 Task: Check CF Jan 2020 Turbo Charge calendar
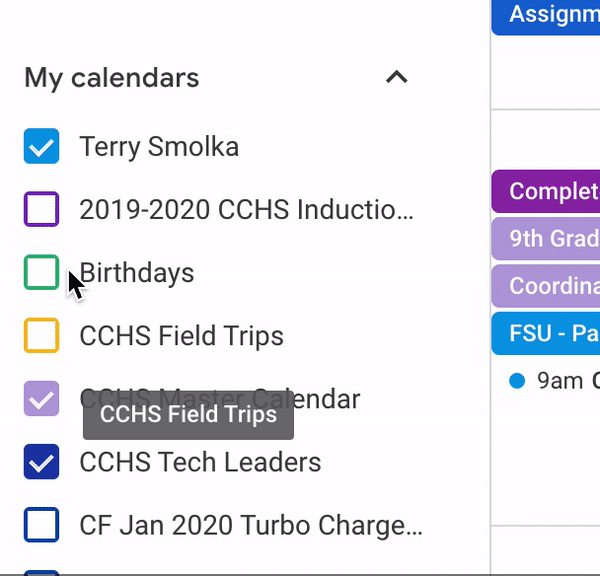pos(41,525)
